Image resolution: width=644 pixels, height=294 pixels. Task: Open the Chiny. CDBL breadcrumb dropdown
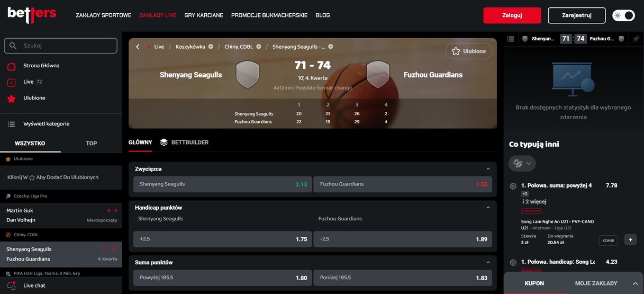(259, 47)
